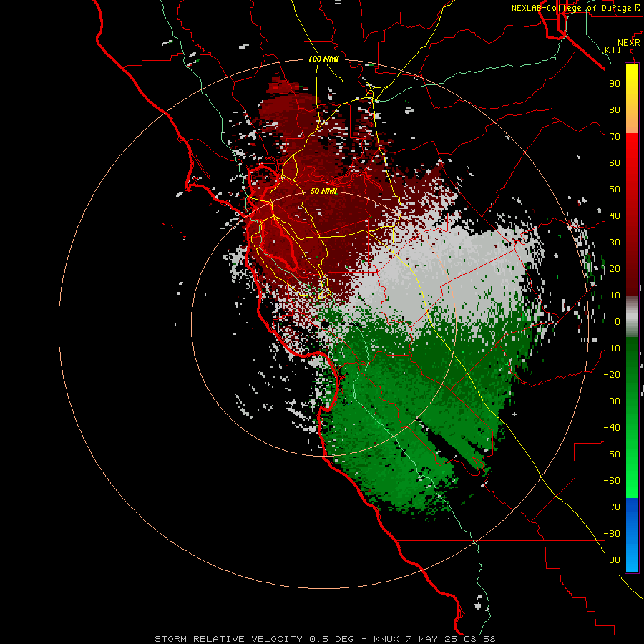This screenshot has height=644, width=644.
Task: Click the gray zero-velocity segment of the color bar
Action: click(x=632, y=317)
